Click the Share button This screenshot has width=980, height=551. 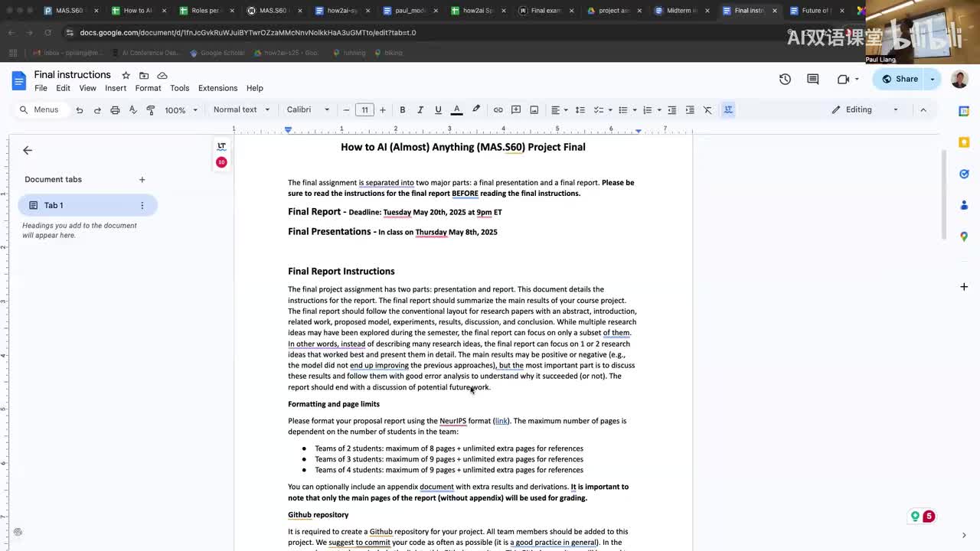coord(899,79)
